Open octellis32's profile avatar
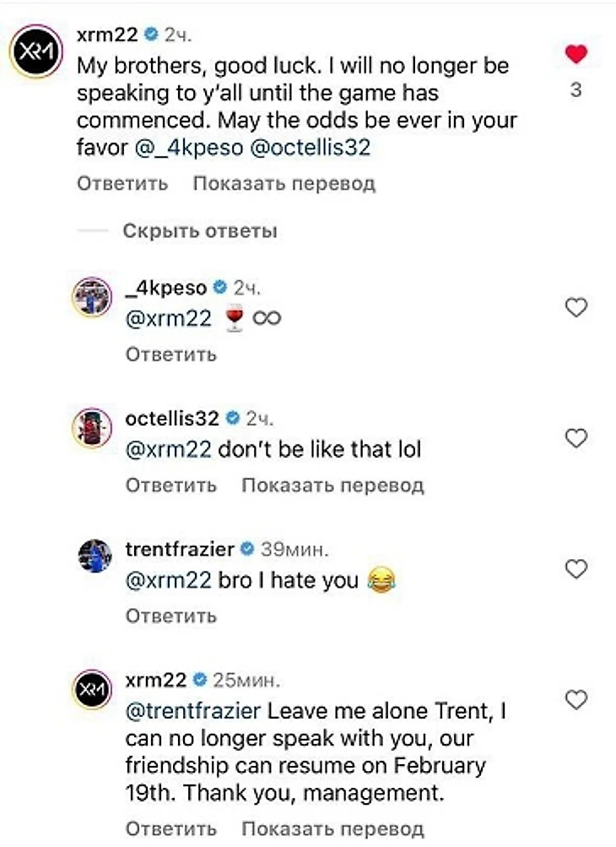616x847 pixels. (91, 428)
